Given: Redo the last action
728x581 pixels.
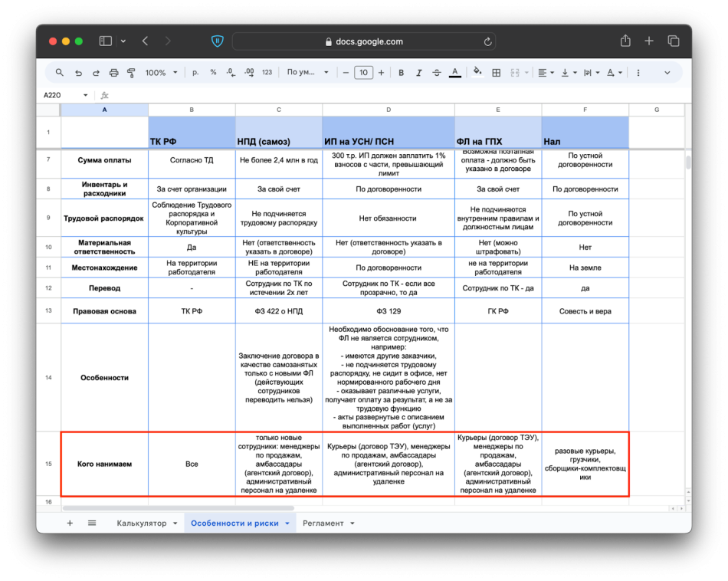Looking at the screenshot, I should pyautogui.click(x=96, y=73).
